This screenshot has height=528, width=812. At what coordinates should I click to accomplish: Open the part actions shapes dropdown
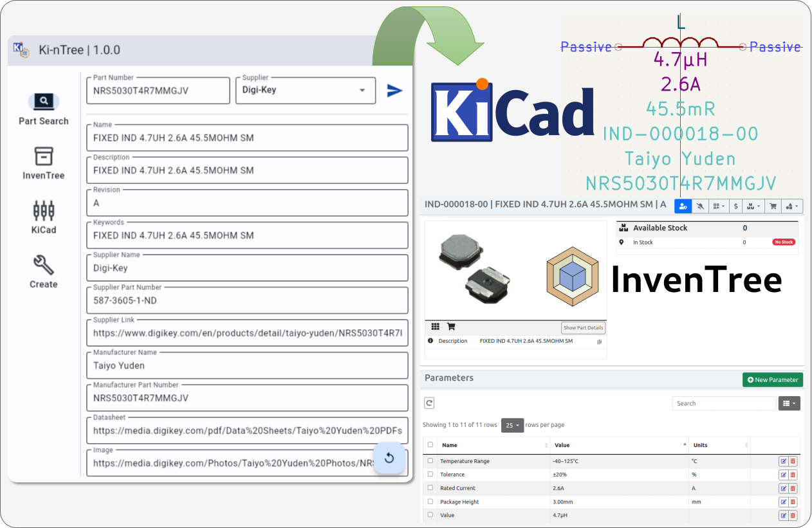(793, 206)
